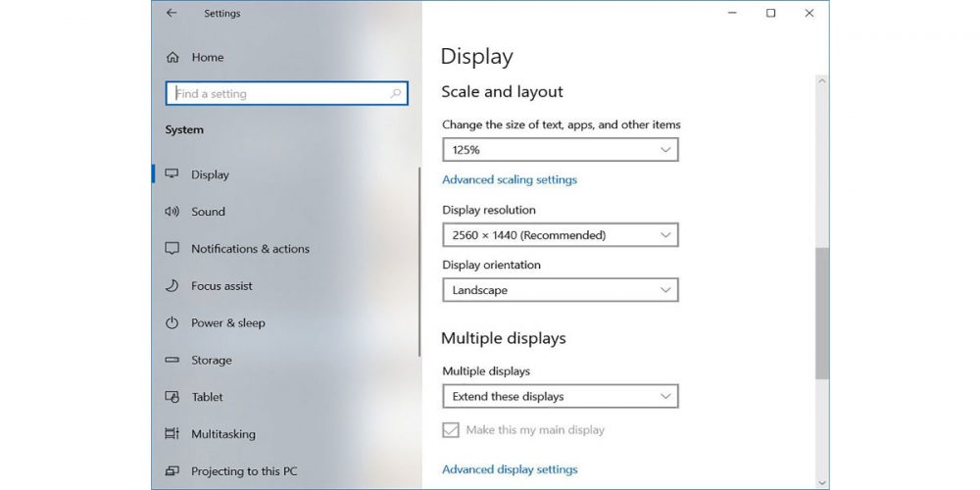Viewport: 980px width, 490px height.
Task: Click the back arrow icon in Settings
Action: pyautogui.click(x=171, y=14)
